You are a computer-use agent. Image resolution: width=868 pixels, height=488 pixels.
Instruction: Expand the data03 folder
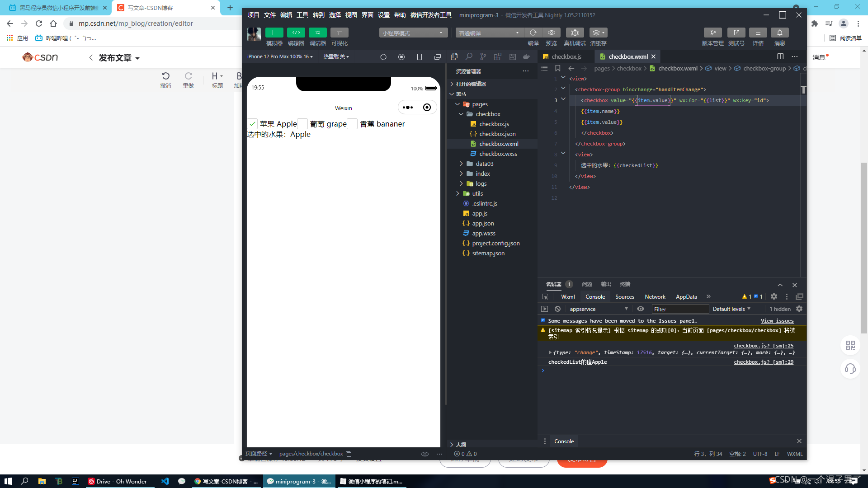coord(484,164)
